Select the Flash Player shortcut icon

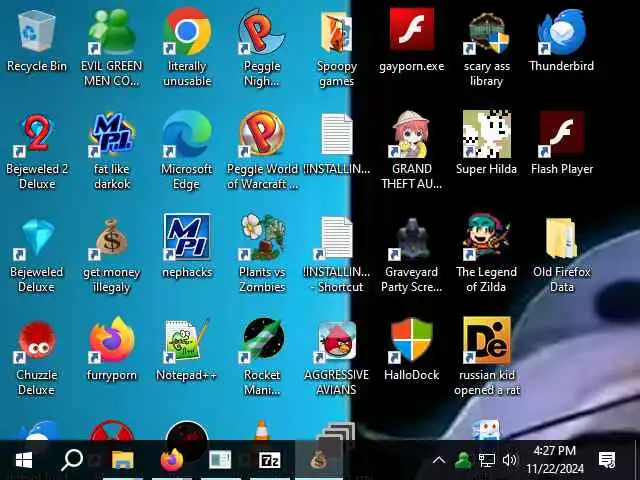point(562,135)
